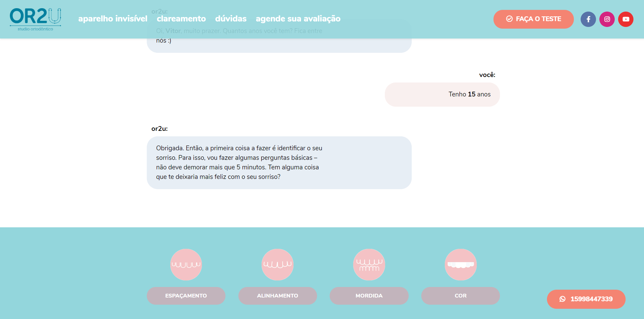Open the aparelho invisível menu item
The height and width of the screenshot is (319, 644).
(x=113, y=19)
